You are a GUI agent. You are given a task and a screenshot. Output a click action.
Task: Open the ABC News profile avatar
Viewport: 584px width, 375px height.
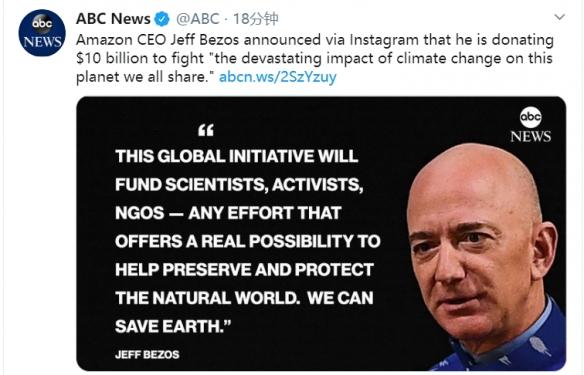pyautogui.click(x=42, y=33)
